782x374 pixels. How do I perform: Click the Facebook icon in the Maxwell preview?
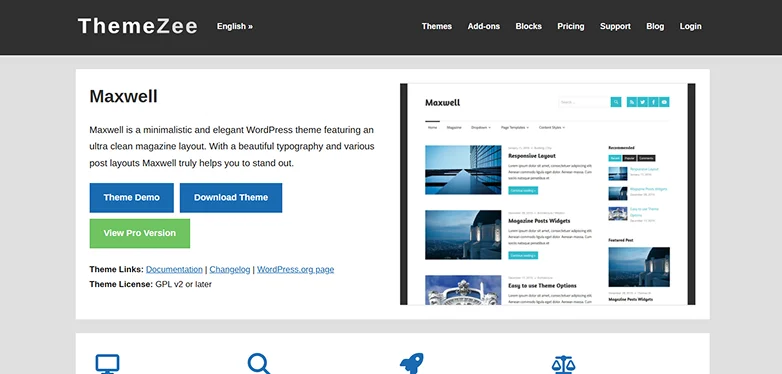[653, 102]
